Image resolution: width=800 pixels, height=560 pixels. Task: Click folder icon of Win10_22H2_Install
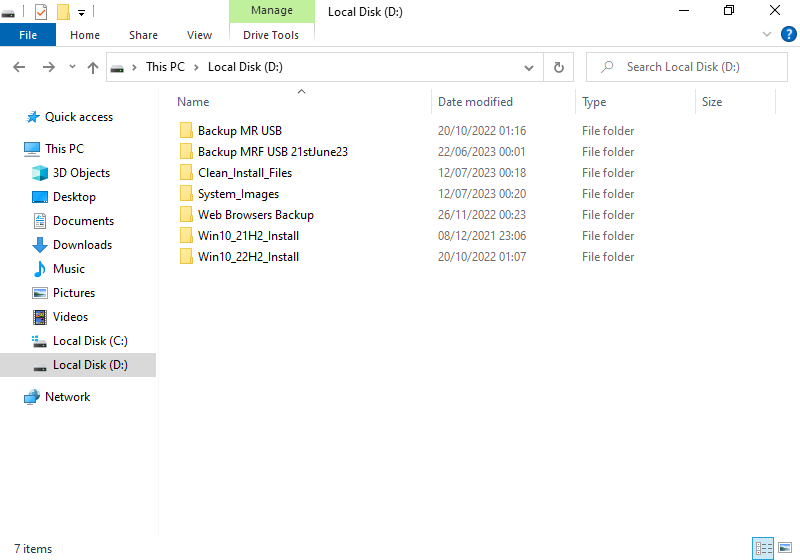(186, 256)
